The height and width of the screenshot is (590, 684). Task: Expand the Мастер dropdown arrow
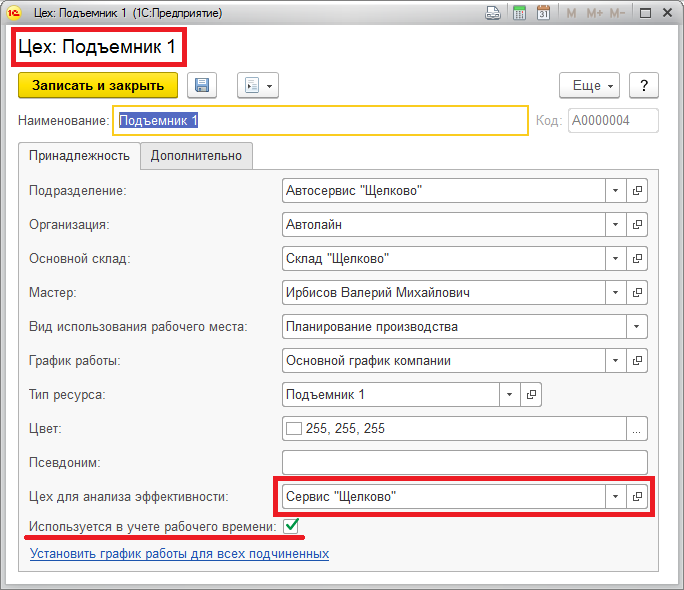point(616,293)
